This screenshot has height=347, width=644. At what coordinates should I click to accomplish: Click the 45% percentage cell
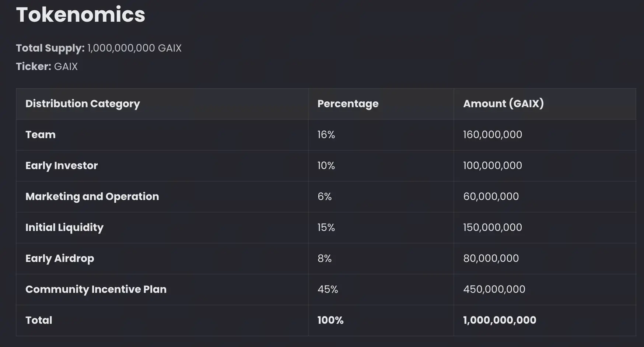(328, 290)
